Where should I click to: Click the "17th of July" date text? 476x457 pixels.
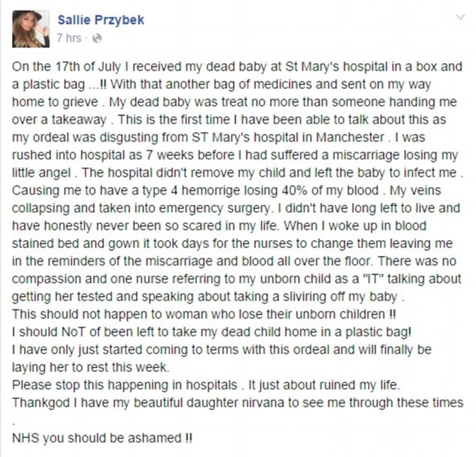click(x=67, y=66)
